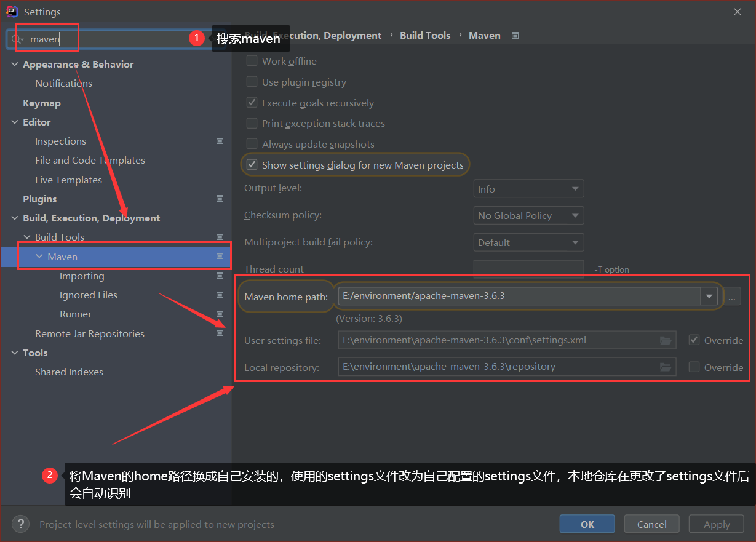
Task: Open the Checksum policy dropdown
Action: pyautogui.click(x=528, y=216)
